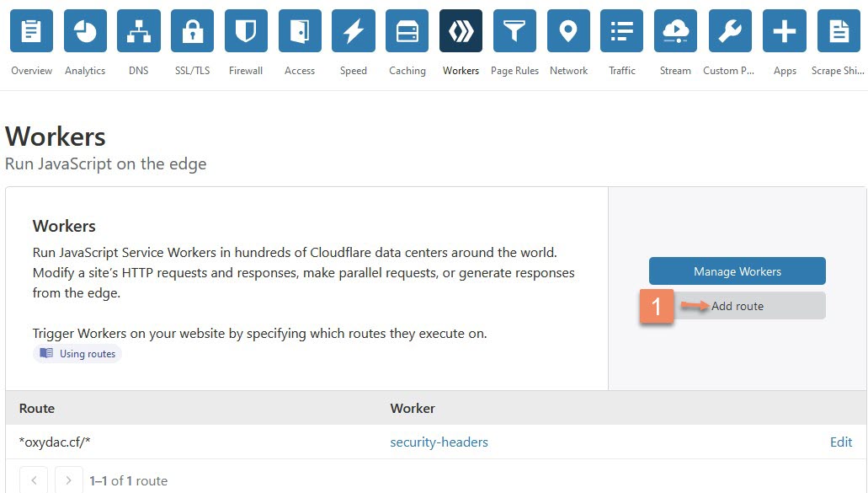Open the Network location pin icon

tap(568, 31)
